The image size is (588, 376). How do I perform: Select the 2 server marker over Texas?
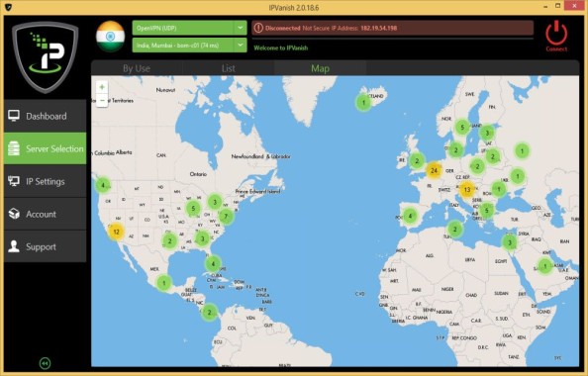point(169,241)
